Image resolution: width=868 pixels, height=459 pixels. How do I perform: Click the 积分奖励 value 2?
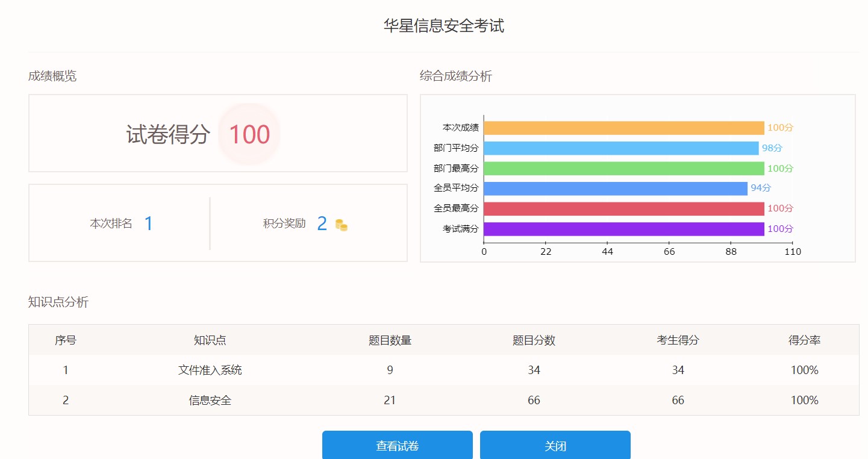[x=322, y=223]
